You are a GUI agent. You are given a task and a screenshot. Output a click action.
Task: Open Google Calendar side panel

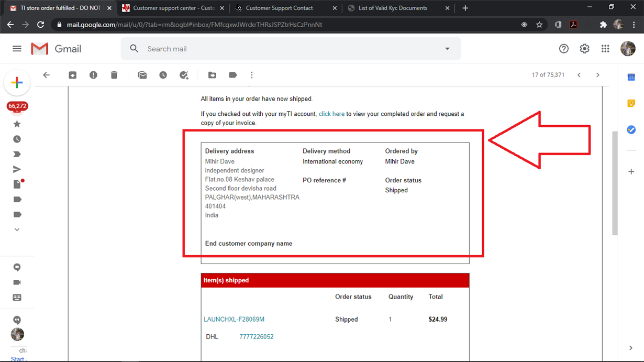(x=631, y=78)
